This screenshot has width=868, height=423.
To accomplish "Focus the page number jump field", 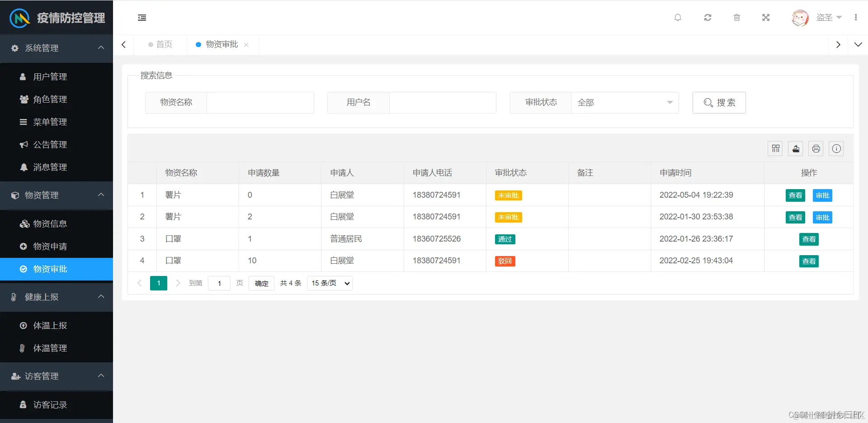I will [219, 283].
